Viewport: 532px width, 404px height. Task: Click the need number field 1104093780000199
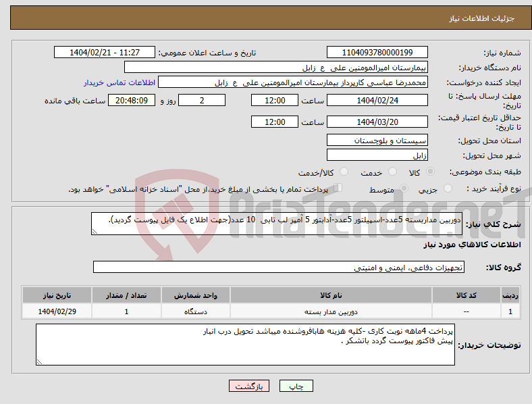click(377, 52)
